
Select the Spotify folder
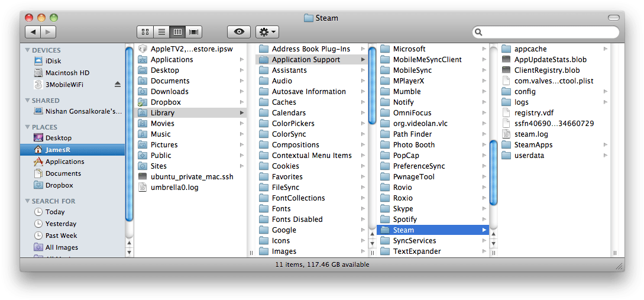click(404, 220)
